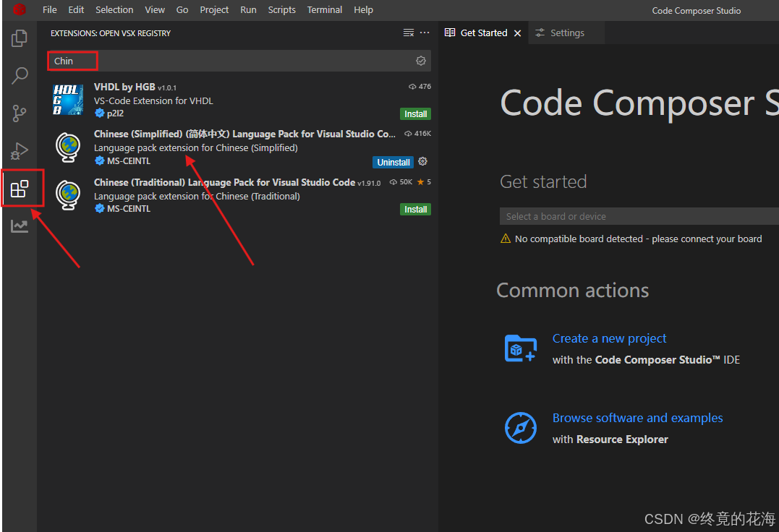
Task: Close the Get Started tab
Action: [x=518, y=33]
